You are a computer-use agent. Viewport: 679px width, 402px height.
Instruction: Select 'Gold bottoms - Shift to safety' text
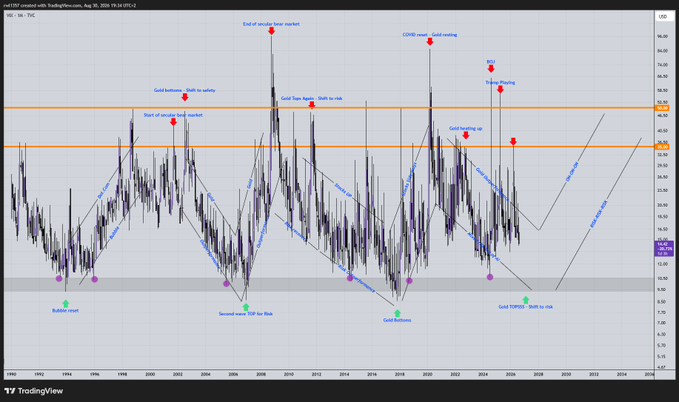(184, 91)
